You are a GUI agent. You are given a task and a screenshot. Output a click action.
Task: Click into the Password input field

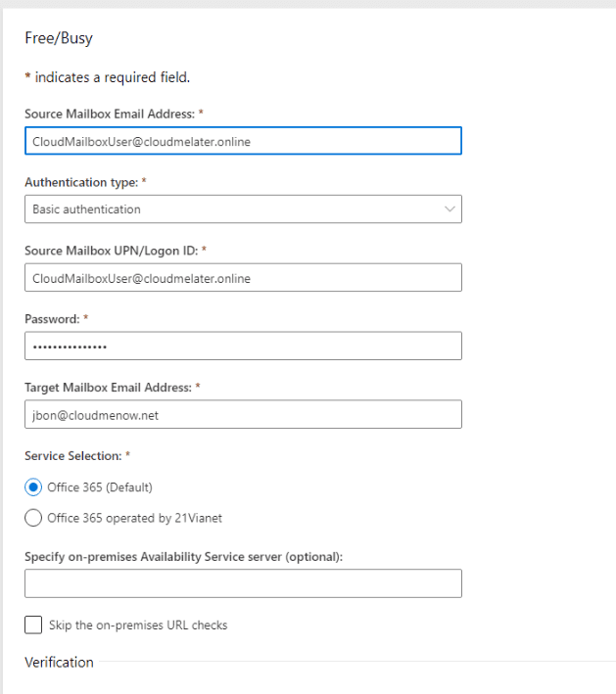242,347
